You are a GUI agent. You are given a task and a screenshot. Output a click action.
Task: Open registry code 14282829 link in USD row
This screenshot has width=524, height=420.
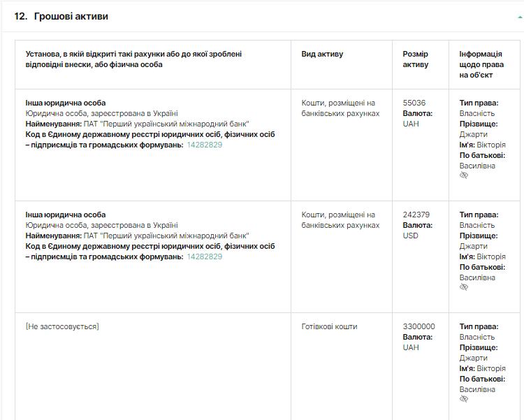tap(204, 256)
